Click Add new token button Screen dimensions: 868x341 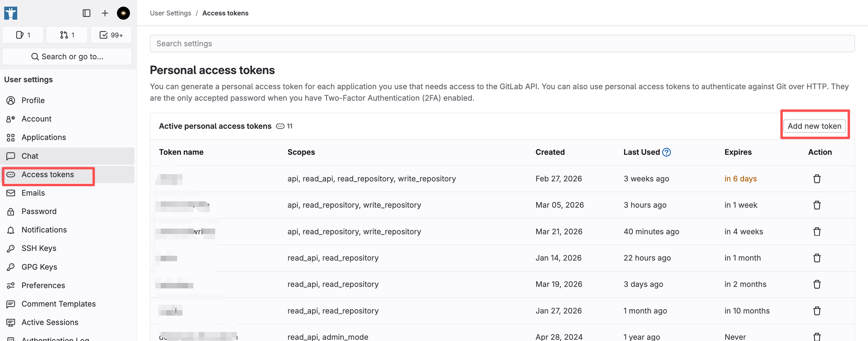[814, 126]
